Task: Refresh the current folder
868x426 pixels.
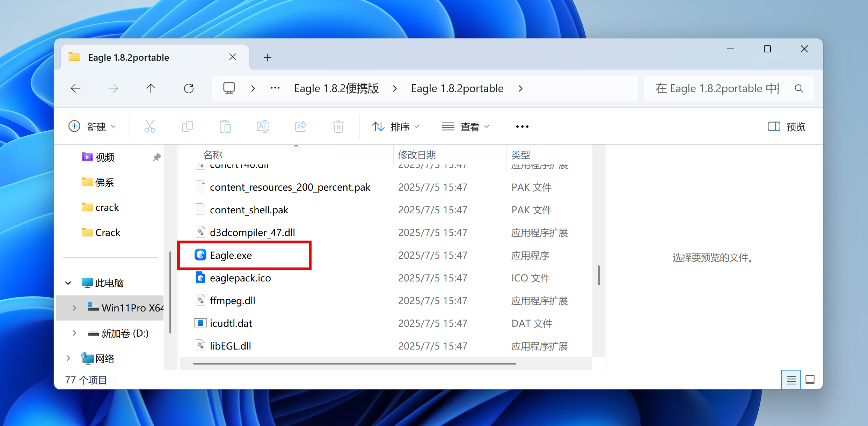Action: [x=189, y=88]
